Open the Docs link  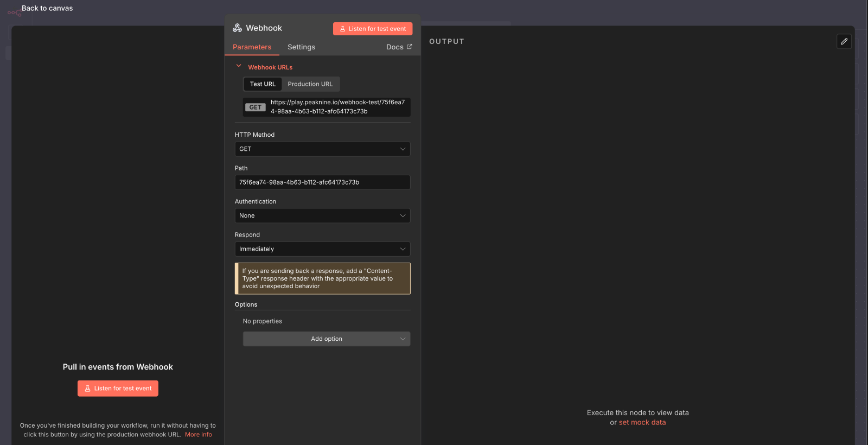(399, 47)
